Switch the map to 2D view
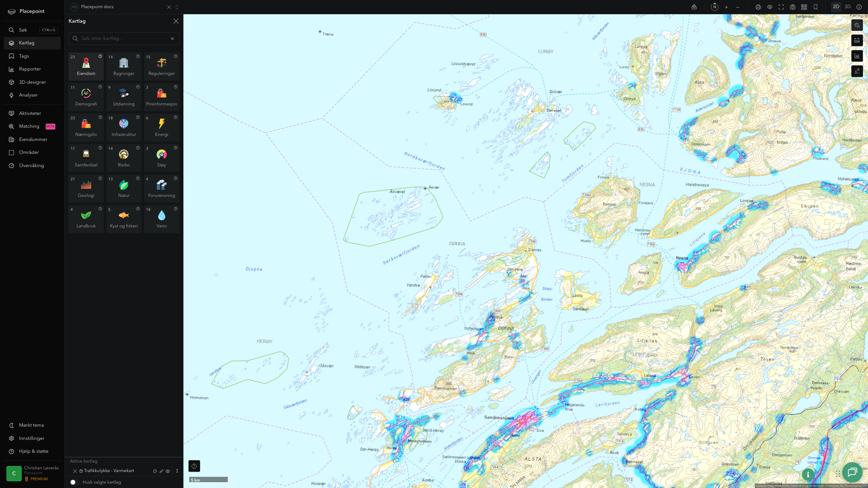The image size is (868, 488). point(836,7)
